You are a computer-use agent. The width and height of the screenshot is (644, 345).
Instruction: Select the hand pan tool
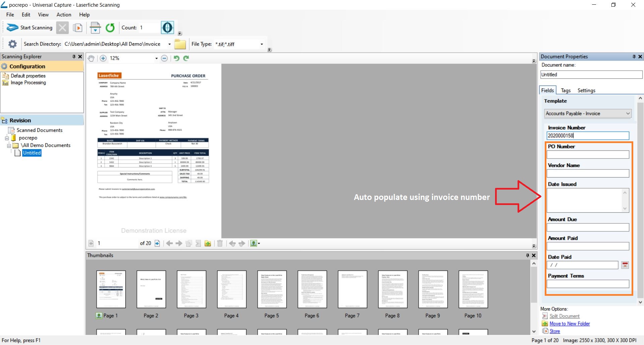(91, 58)
